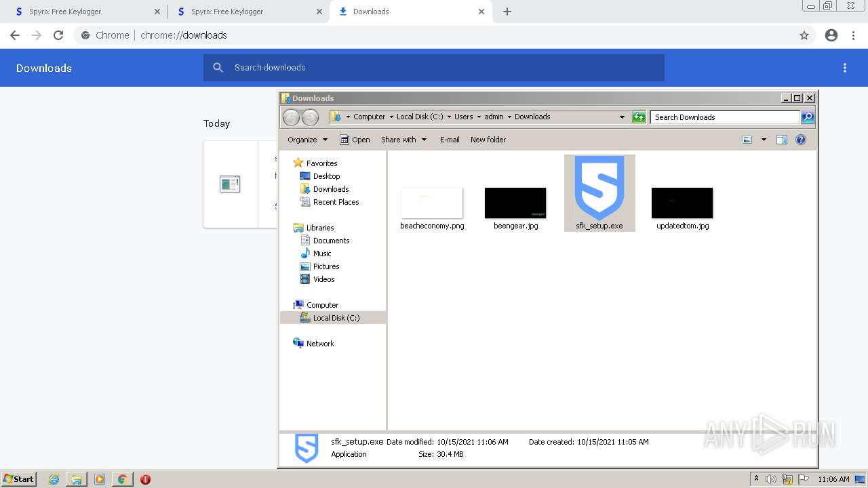The height and width of the screenshot is (488, 868).
Task: Open the Share with dropdown
Action: (x=404, y=140)
